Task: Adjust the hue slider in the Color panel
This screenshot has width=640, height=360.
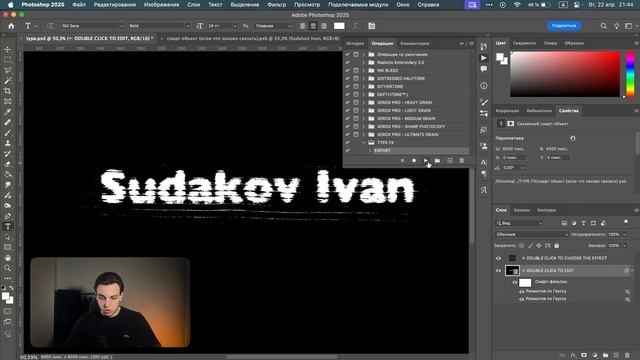Action: [630, 74]
